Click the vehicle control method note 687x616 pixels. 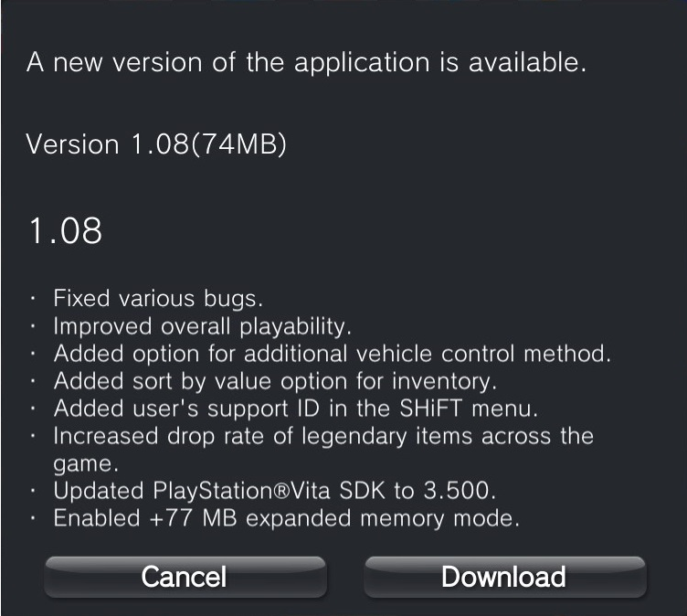(x=333, y=354)
